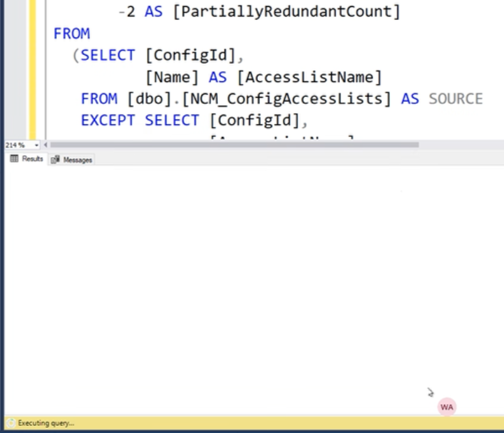504x433 pixels.
Task: Click the SOURCE alias in the query
Action: (x=455, y=99)
